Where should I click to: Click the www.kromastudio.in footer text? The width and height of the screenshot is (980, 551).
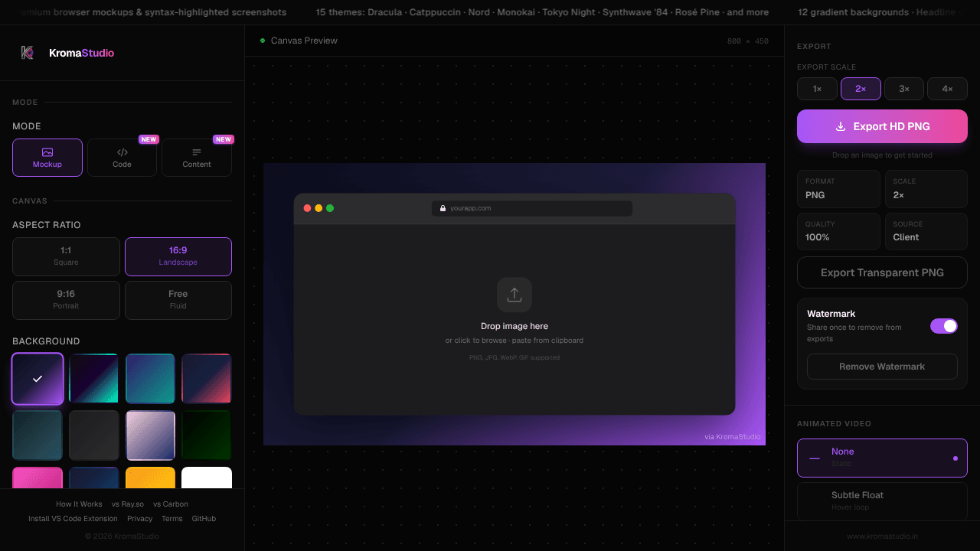pyautogui.click(x=882, y=536)
